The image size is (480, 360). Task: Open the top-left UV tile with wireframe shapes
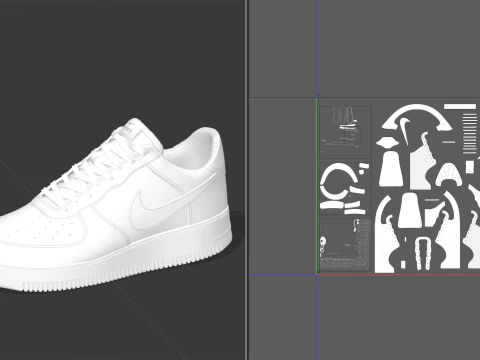(x=345, y=132)
